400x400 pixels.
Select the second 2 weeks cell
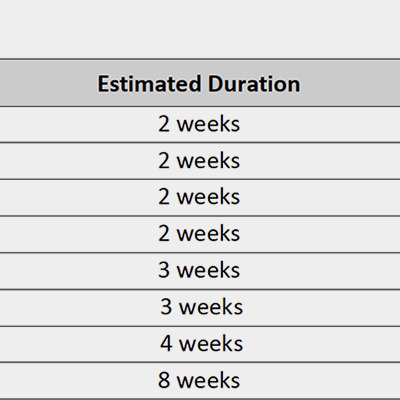[200, 161]
